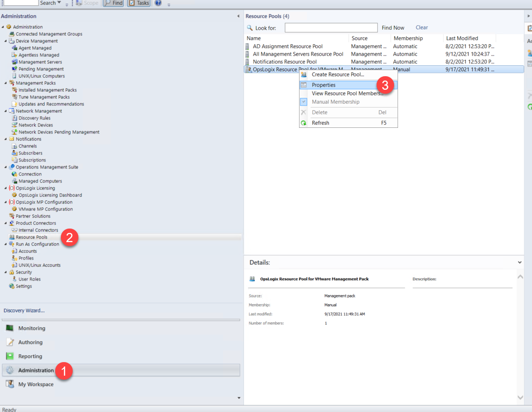Click the Find Now button
This screenshot has width=532, height=412.
393,28
